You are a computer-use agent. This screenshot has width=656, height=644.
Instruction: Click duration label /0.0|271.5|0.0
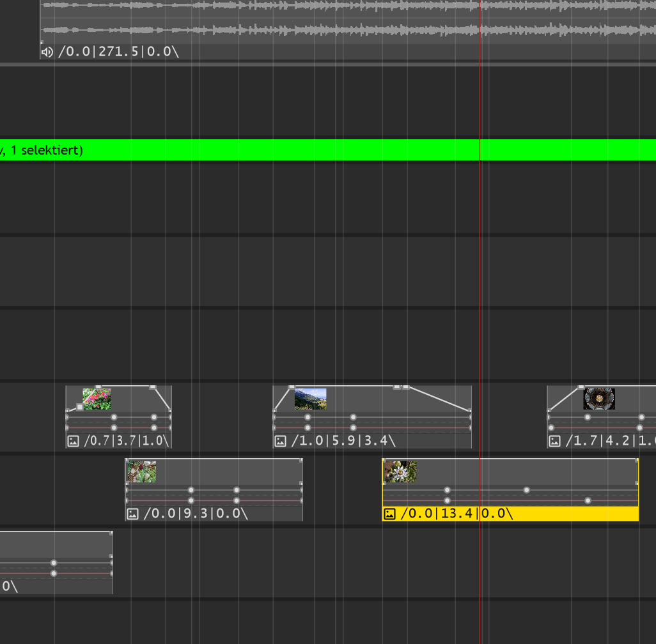pyautogui.click(x=118, y=52)
